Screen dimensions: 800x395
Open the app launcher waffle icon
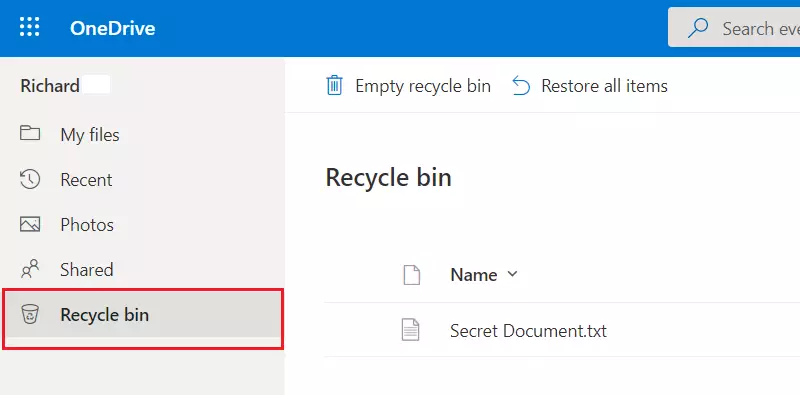(30, 27)
